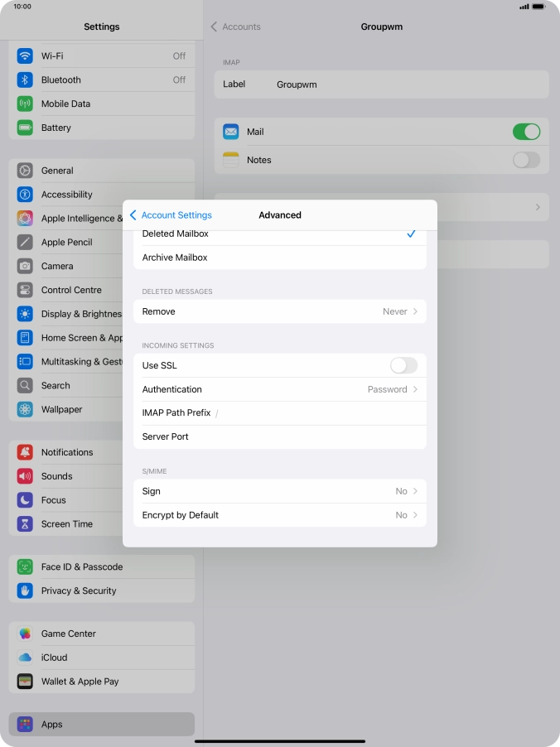Select the Accessibility icon
The height and width of the screenshot is (747, 560).
(25, 195)
